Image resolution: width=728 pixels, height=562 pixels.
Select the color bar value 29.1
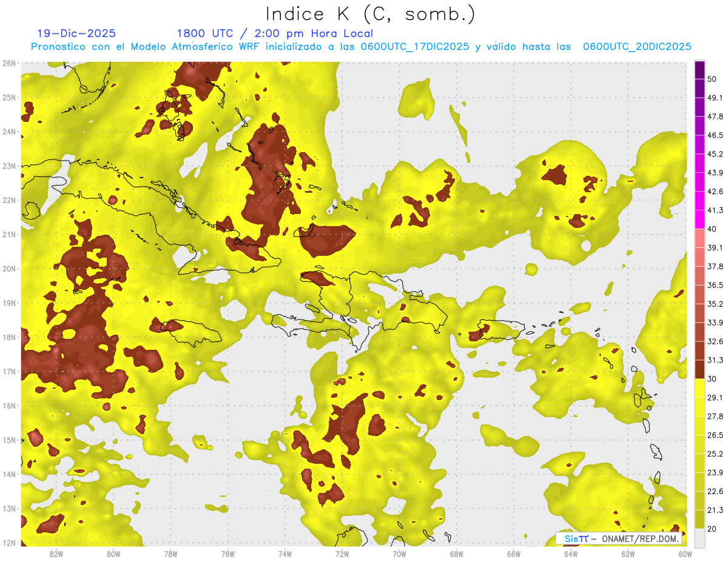[x=715, y=398]
